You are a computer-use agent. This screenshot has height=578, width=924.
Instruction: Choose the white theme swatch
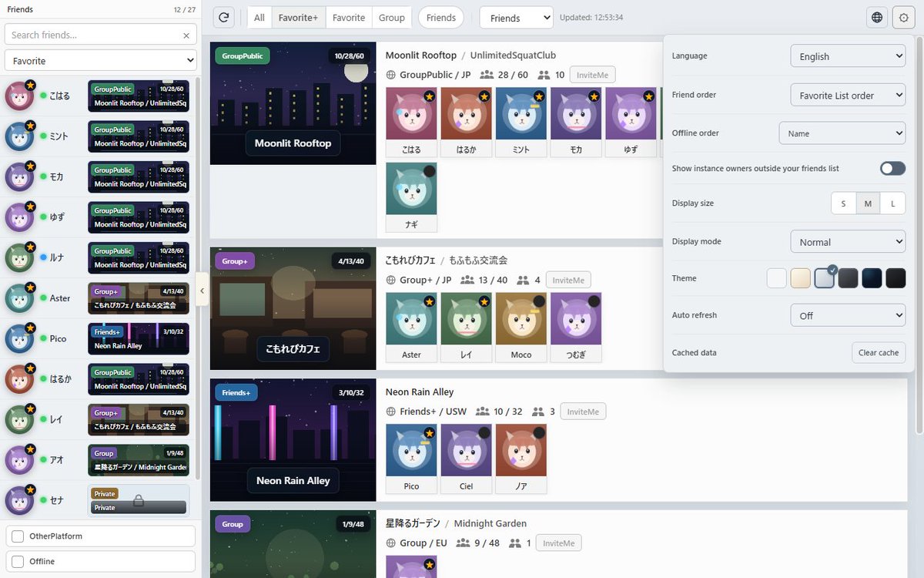(x=777, y=278)
